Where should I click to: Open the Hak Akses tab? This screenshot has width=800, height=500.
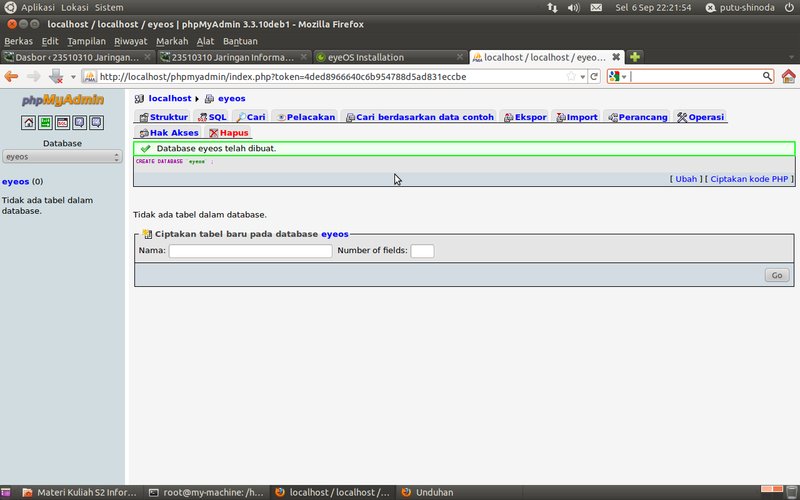pyautogui.click(x=168, y=133)
